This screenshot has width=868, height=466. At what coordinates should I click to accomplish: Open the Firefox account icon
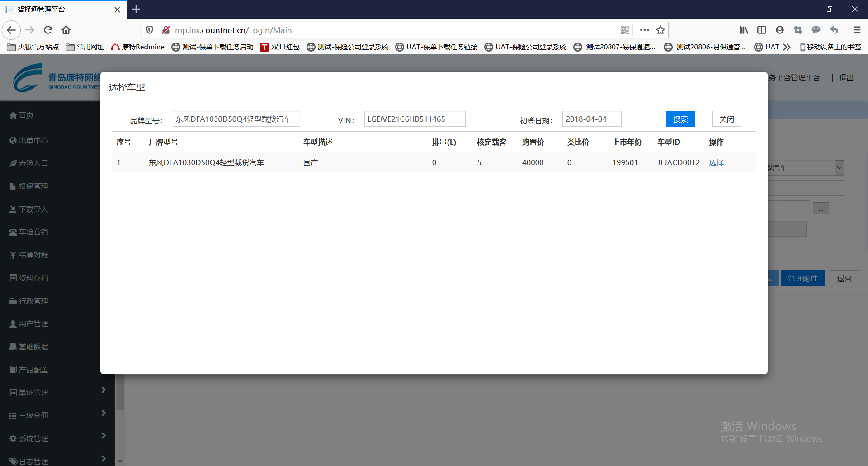tap(780, 30)
